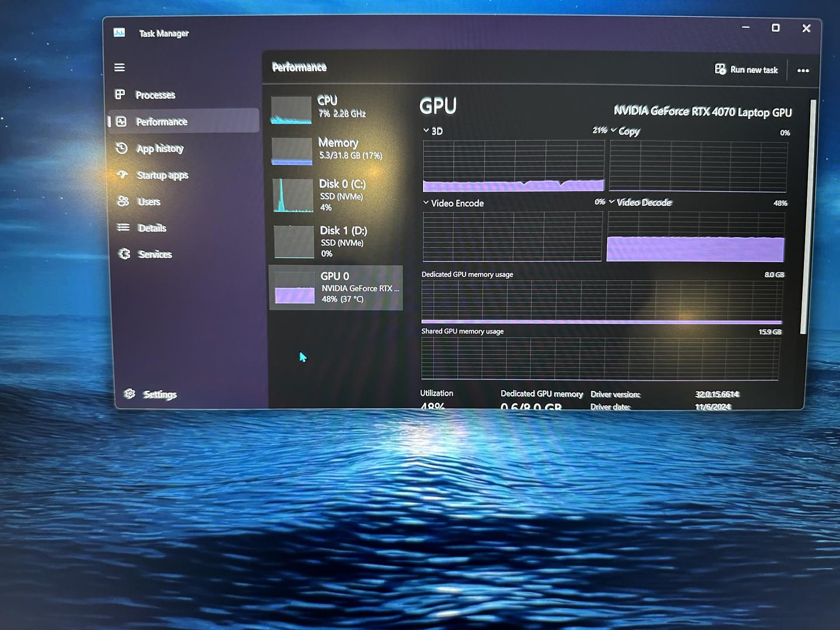Close the Task Manager window
The image size is (840, 630).
(806, 29)
